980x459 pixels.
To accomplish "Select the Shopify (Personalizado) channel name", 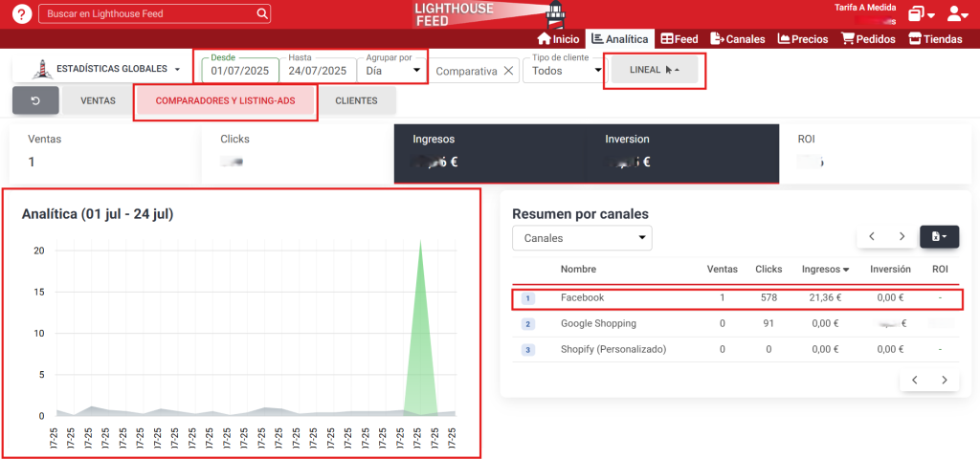I will coord(613,349).
